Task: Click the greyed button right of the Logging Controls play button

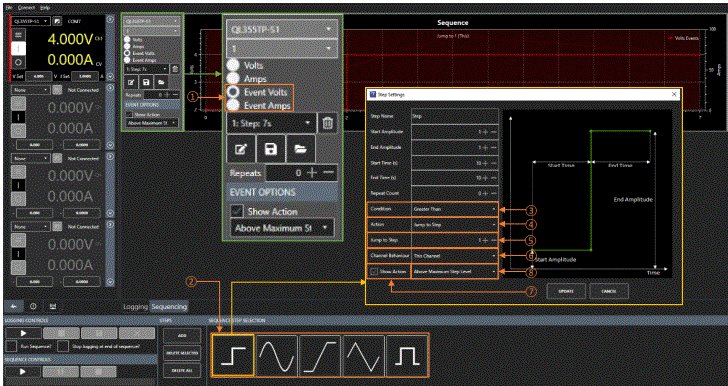Action: (61, 333)
